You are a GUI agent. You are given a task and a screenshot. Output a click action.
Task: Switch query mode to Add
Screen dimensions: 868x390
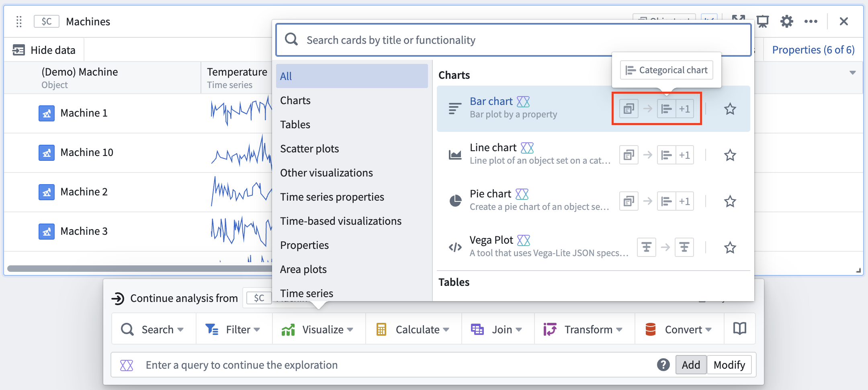click(x=691, y=365)
